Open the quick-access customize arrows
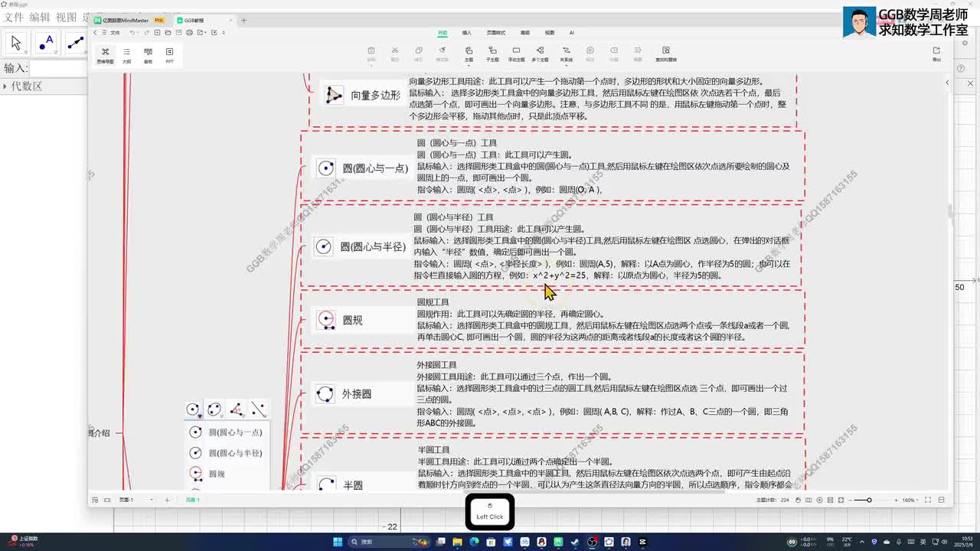This screenshot has width=980, height=551. [224, 33]
